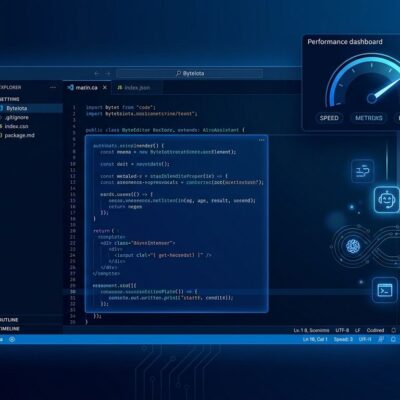Click the bell icon beside Codined
The height and width of the screenshot is (400, 400).
pyautogui.click(x=394, y=330)
